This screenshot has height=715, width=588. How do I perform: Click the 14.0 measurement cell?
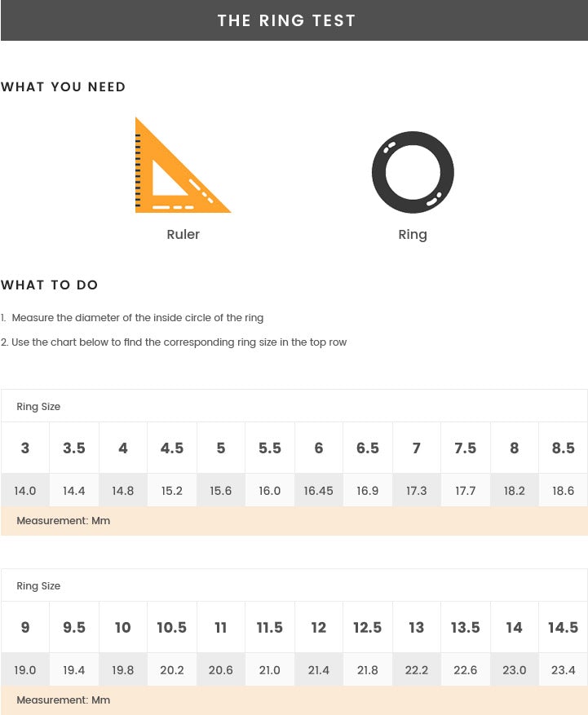pos(25,491)
